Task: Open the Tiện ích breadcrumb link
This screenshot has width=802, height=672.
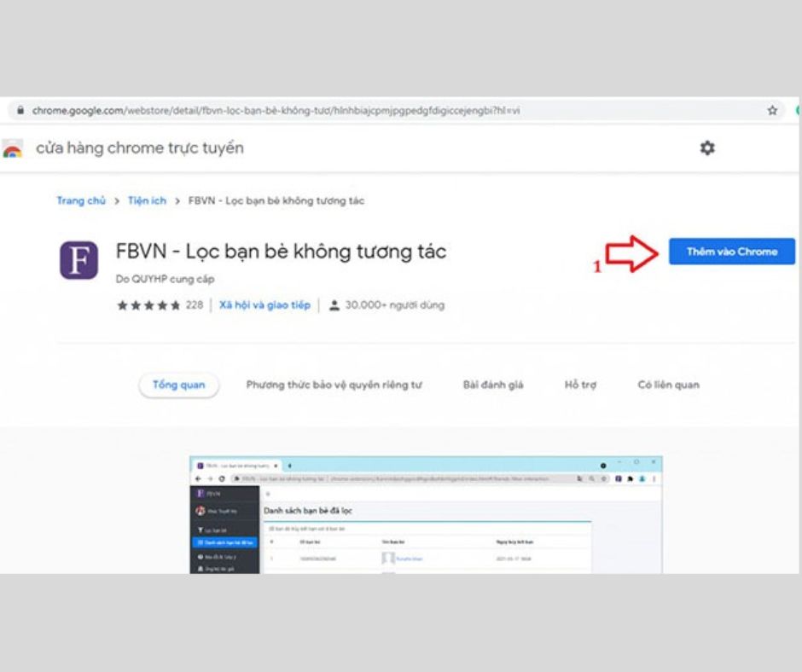Action: click(147, 200)
